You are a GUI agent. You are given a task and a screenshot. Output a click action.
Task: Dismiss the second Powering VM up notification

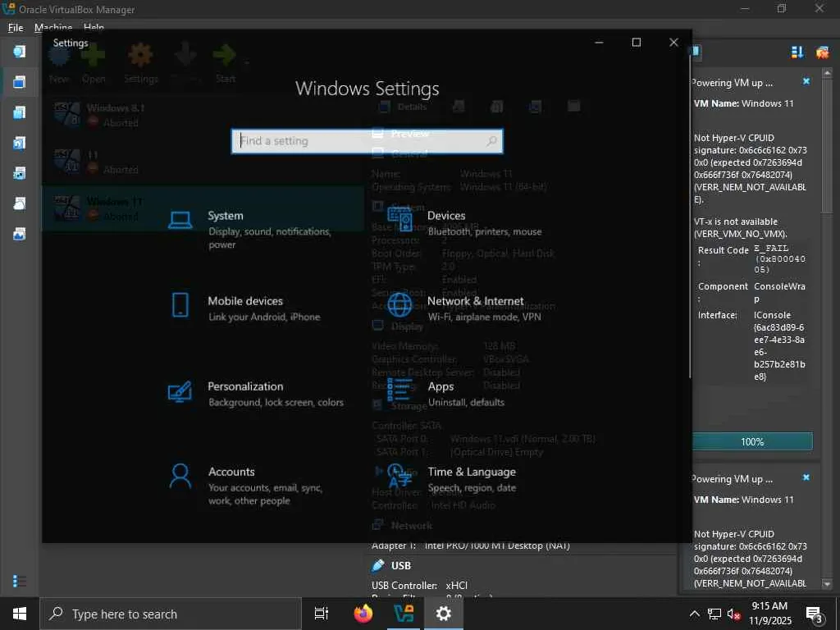806,477
